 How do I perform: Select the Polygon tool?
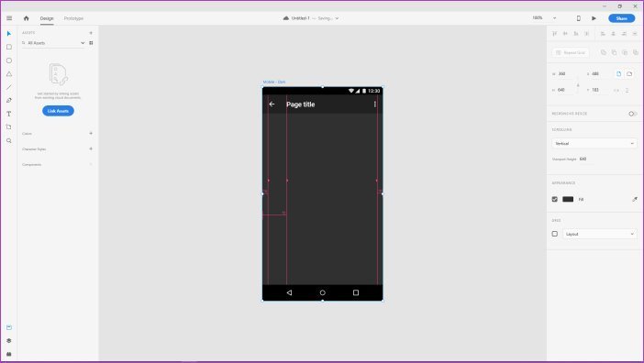[9, 74]
